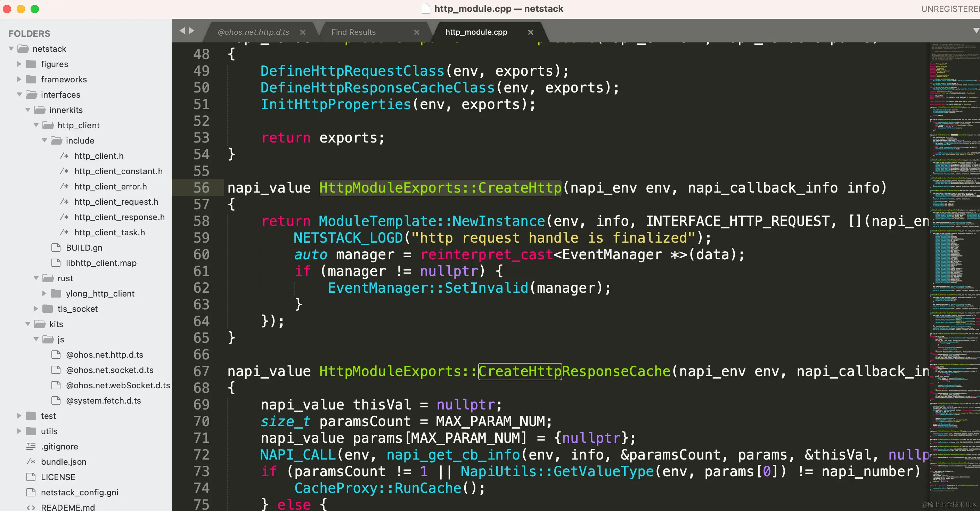The image size is (980, 511).
Task: Click the figures folder icon
Action: 31,64
